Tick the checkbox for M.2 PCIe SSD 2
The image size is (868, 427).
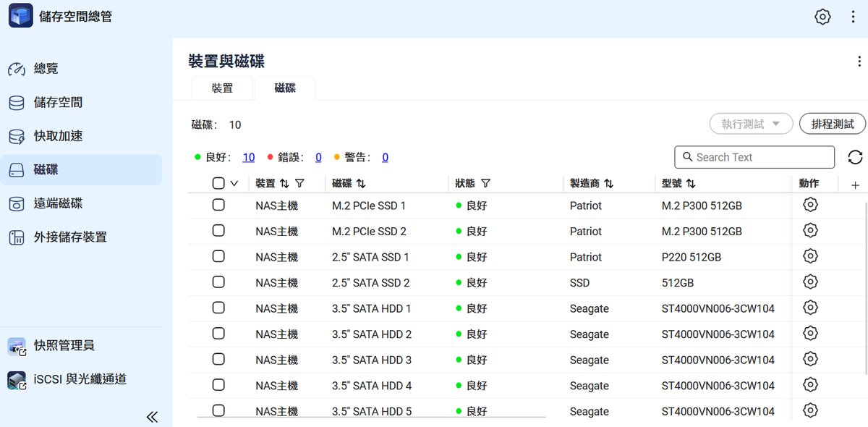pos(218,231)
